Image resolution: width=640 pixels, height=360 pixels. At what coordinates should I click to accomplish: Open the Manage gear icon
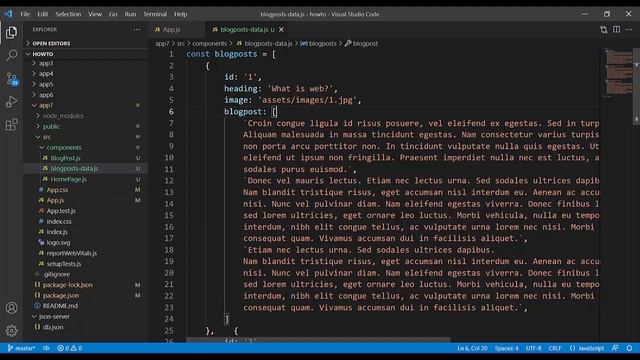[x=11, y=331]
